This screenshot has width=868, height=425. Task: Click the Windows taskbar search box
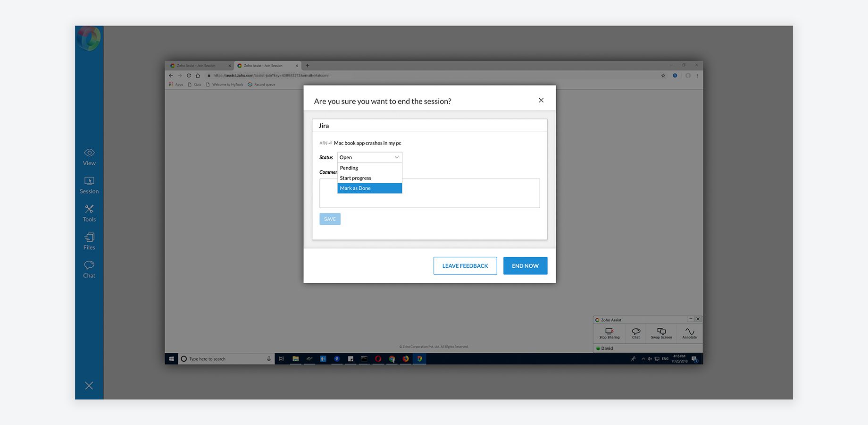[x=226, y=359]
